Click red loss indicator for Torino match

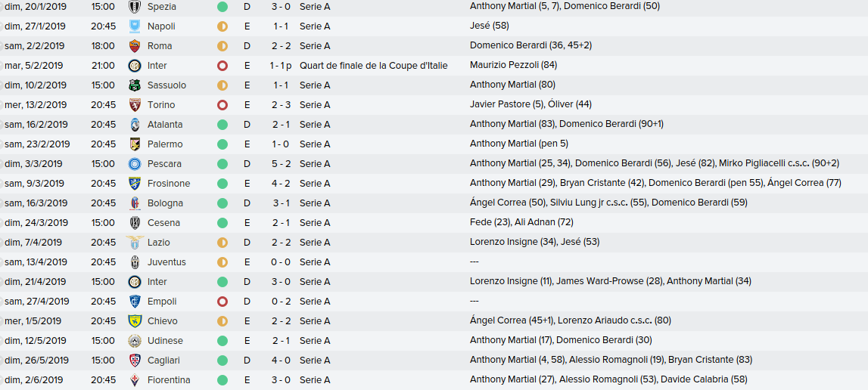[222, 104]
